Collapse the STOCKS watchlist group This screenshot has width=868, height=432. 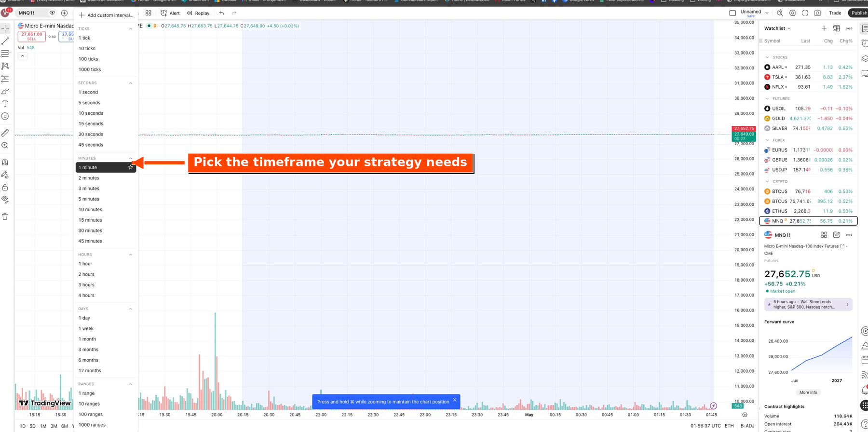(x=767, y=57)
